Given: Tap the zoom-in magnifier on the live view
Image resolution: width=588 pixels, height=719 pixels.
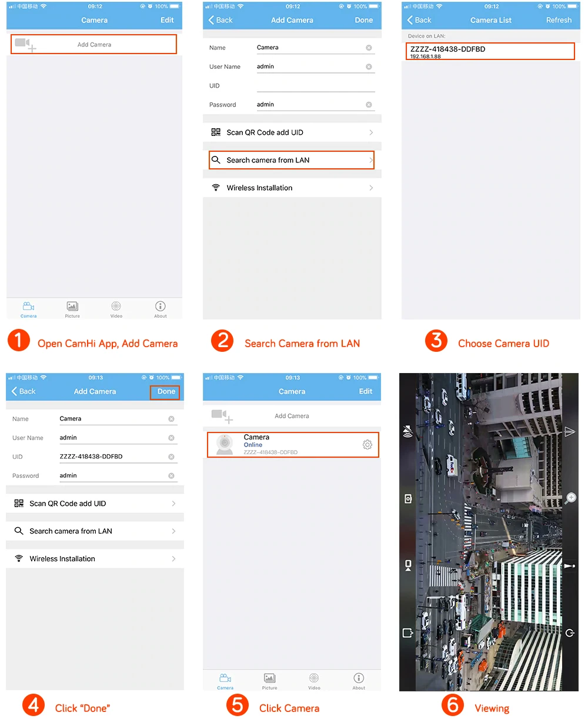Looking at the screenshot, I should pos(570,499).
